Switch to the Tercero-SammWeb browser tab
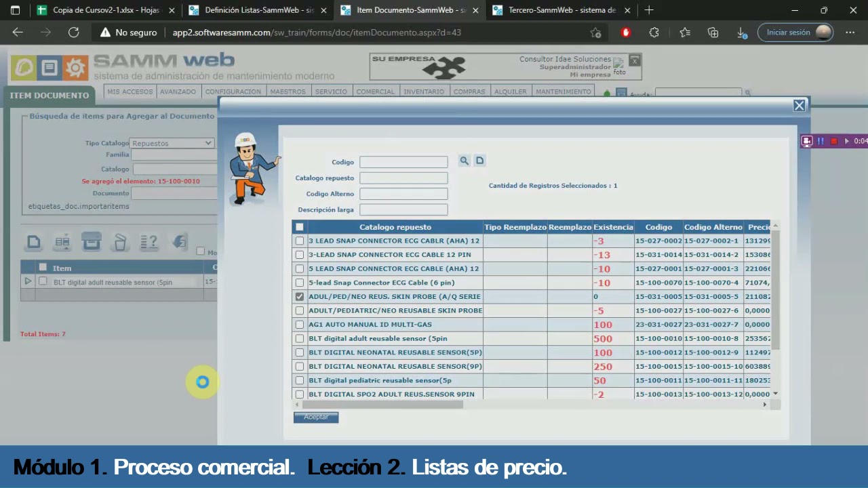 click(561, 10)
